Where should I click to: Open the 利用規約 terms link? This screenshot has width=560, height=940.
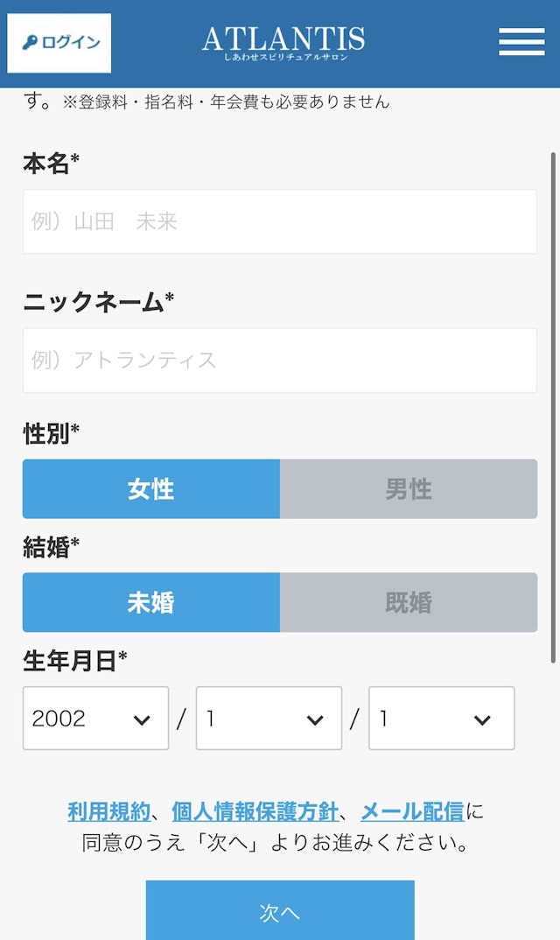click(x=108, y=811)
